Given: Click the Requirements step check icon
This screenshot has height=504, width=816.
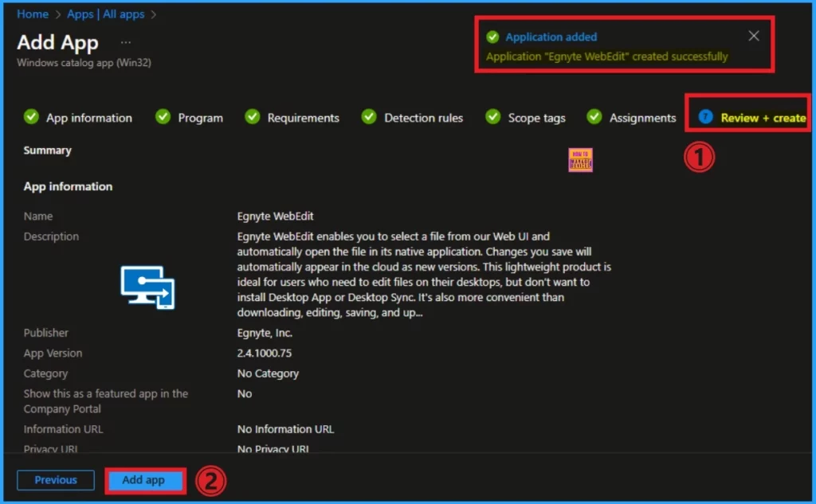Looking at the screenshot, I should coord(253,116).
